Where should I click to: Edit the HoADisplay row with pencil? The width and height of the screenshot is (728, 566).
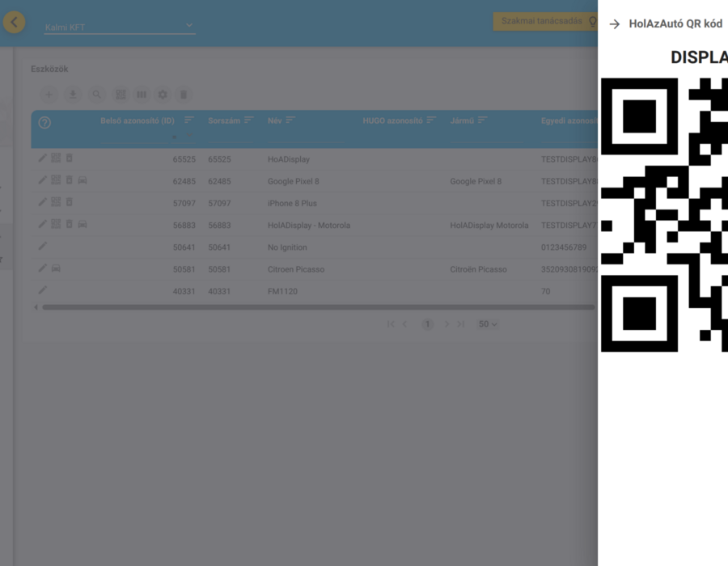(42, 158)
